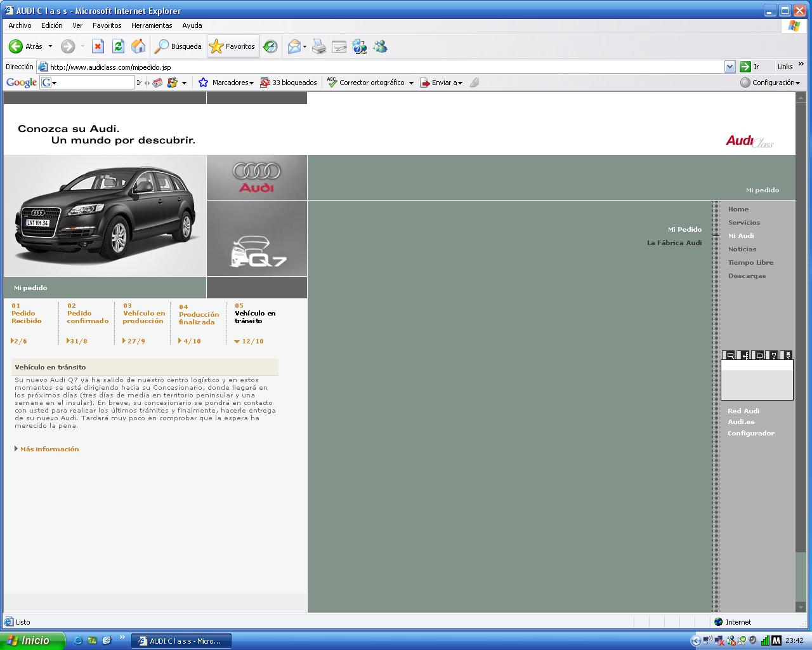Viewport: 812px width, 650px height.
Task: Expand the address bar dropdown
Action: 730,67
